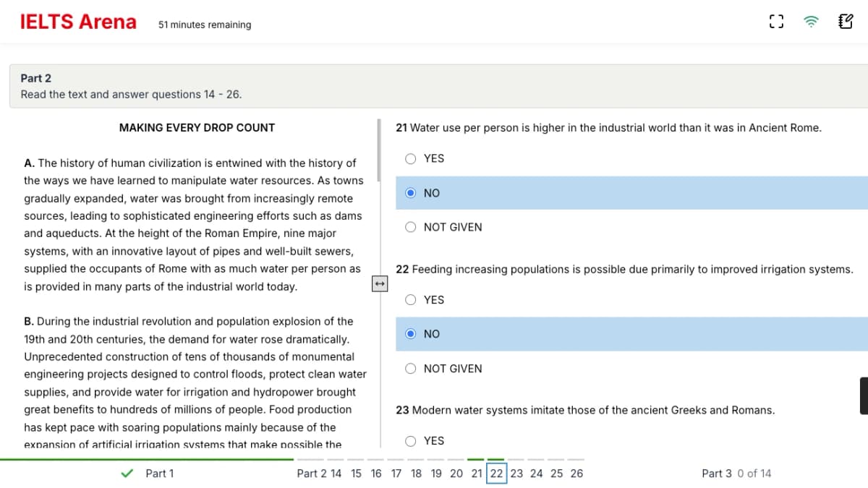Choose NOT GIVEN for question 22
The height and width of the screenshot is (488, 868).
(x=410, y=369)
